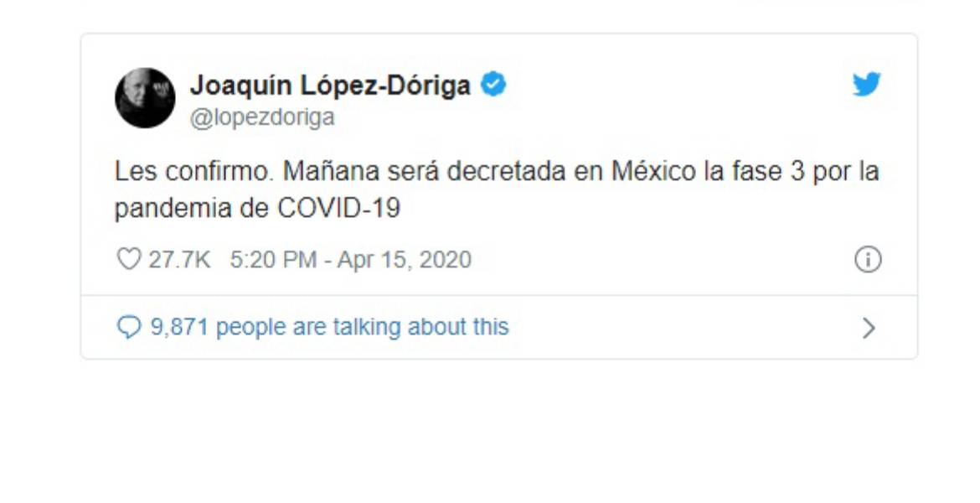Viewport: 980px width, 503px height.
Task: Click the blue verified badge
Action: coord(493,85)
